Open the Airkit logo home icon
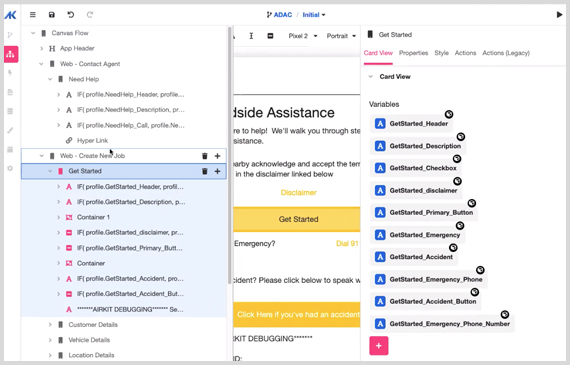 [x=10, y=15]
